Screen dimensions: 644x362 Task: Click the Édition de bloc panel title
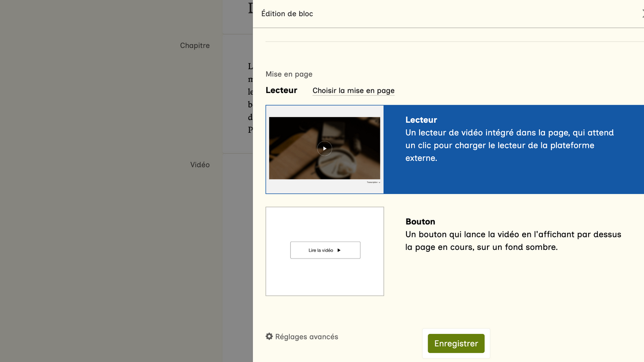coord(287,14)
